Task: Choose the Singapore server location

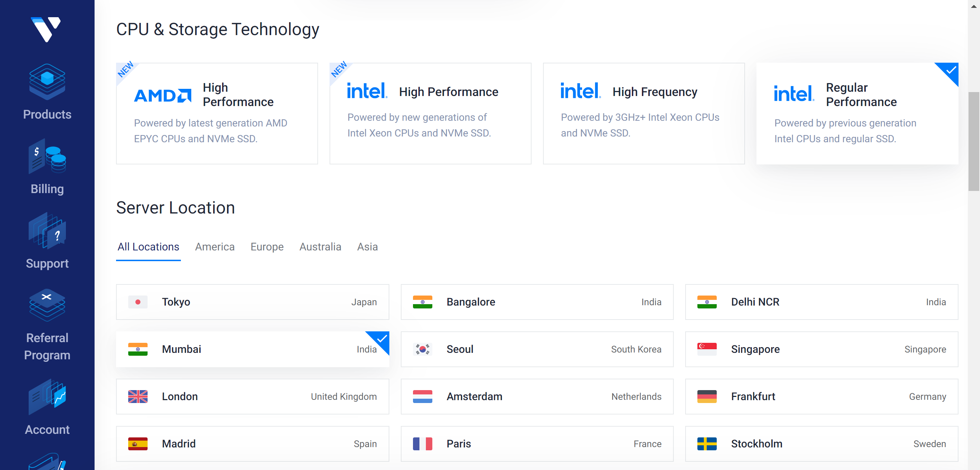Action: [821, 349]
